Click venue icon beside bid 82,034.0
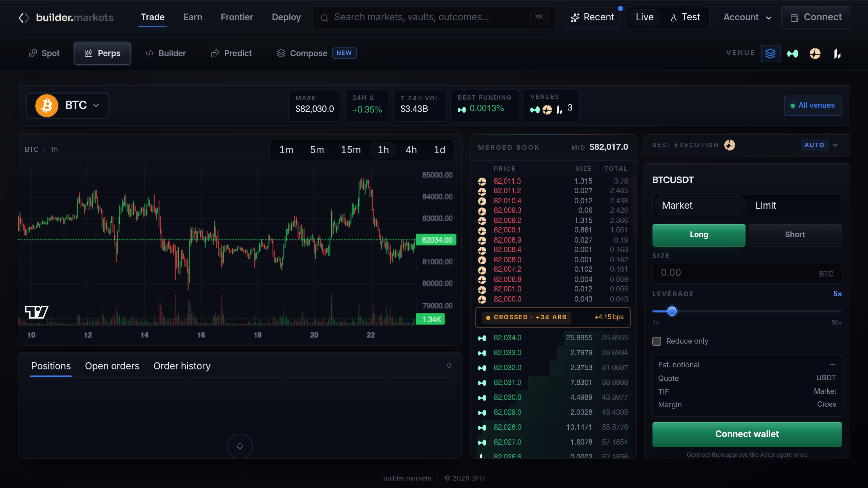The height and width of the screenshot is (488, 868). click(482, 338)
